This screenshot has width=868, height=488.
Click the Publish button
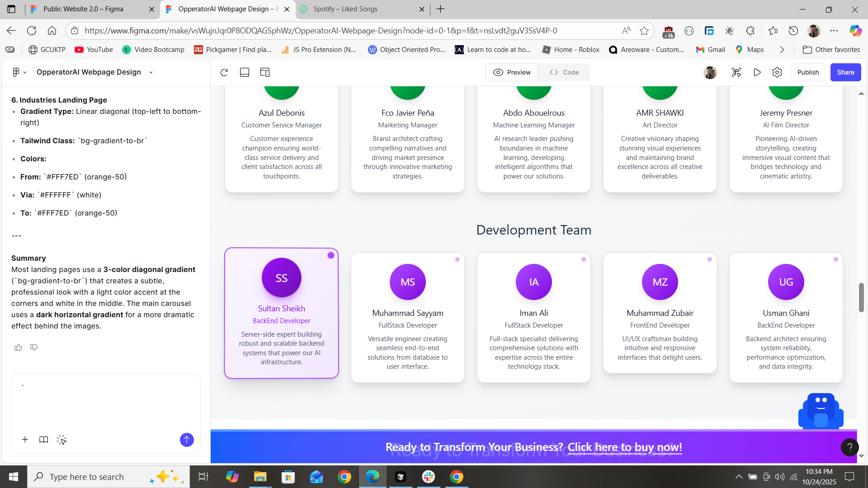click(808, 72)
